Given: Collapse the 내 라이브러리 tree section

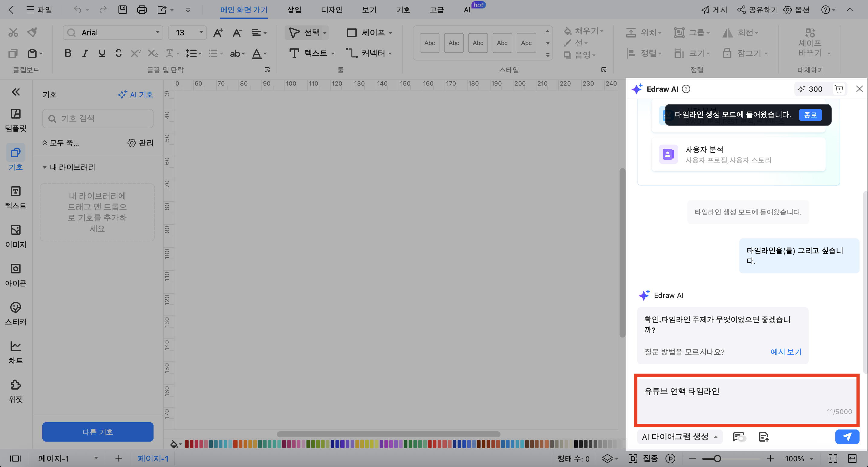Looking at the screenshot, I should click(44, 167).
